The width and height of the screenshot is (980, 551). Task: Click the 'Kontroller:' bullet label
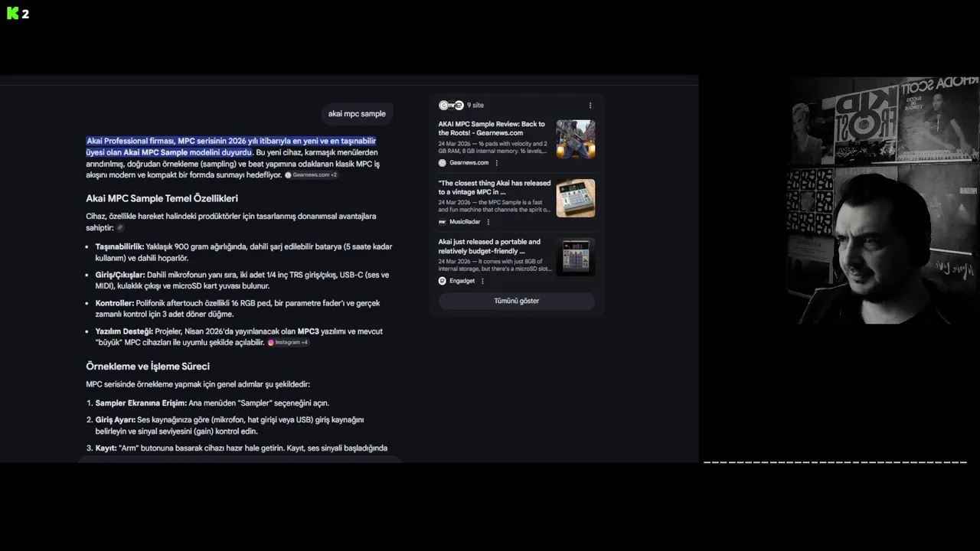115,303
